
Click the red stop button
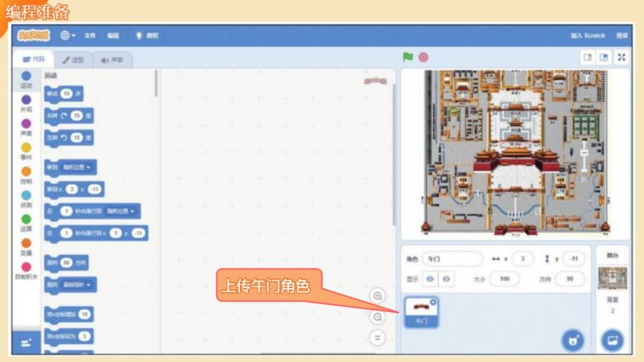point(423,57)
